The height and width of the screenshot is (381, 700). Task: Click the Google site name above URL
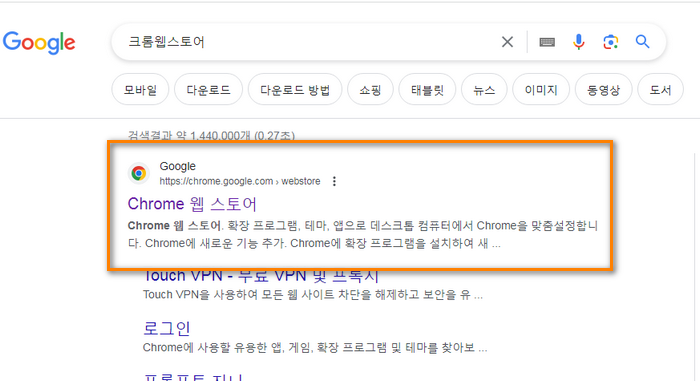click(x=178, y=166)
